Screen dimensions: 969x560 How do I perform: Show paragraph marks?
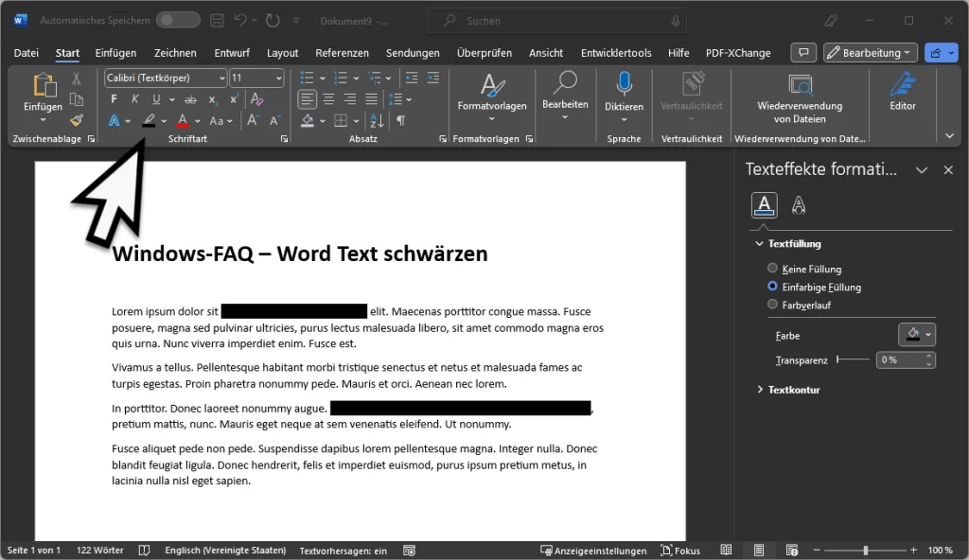pyautogui.click(x=401, y=120)
